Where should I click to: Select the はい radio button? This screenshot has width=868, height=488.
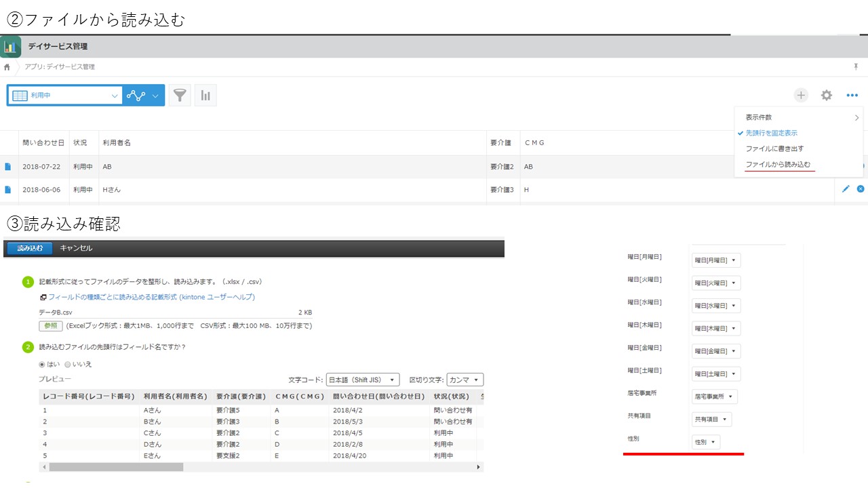point(42,364)
